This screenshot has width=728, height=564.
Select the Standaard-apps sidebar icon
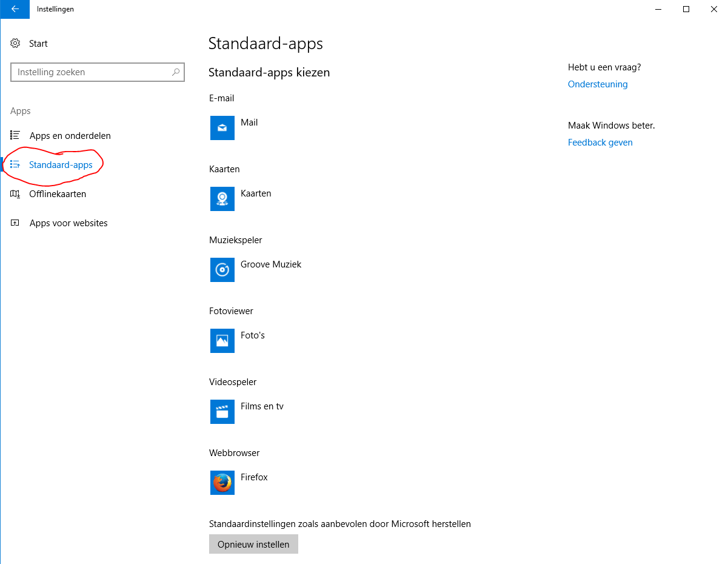click(15, 164)
